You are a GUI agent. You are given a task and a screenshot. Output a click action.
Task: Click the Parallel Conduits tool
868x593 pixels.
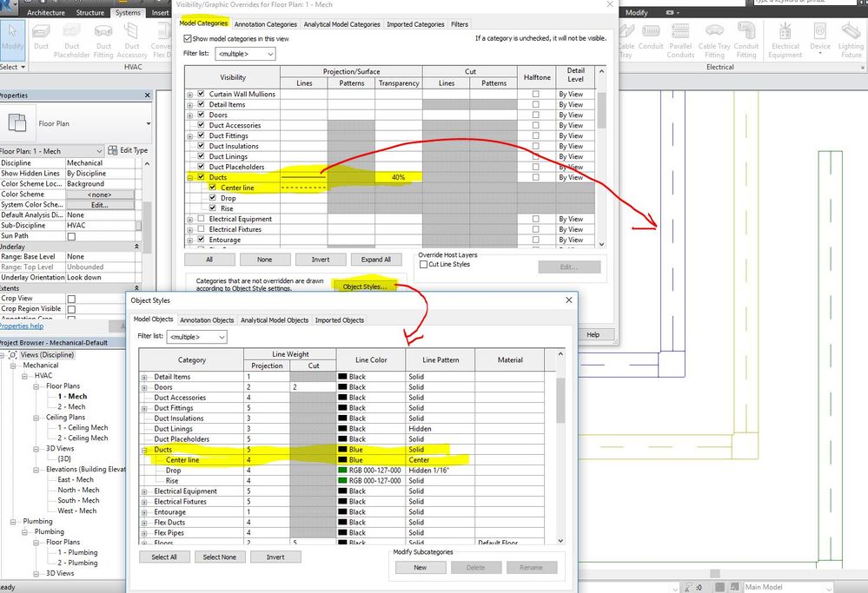[680, 40]
